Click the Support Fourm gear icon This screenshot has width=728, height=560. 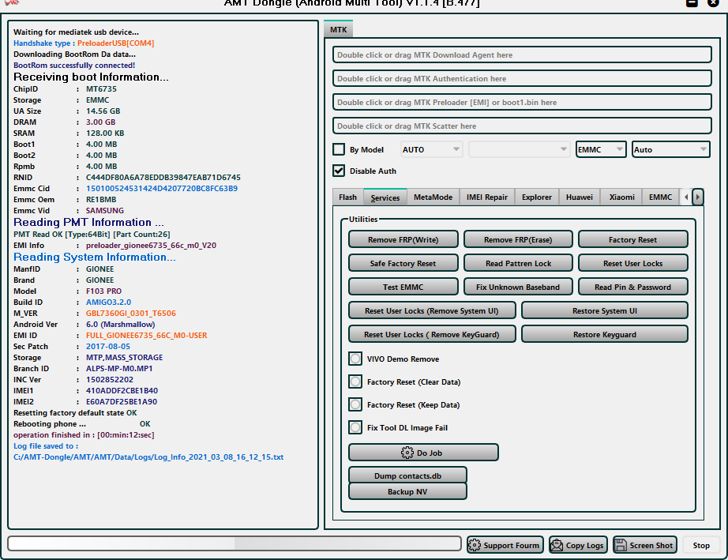pyautogui.click(x=474, y=545)
